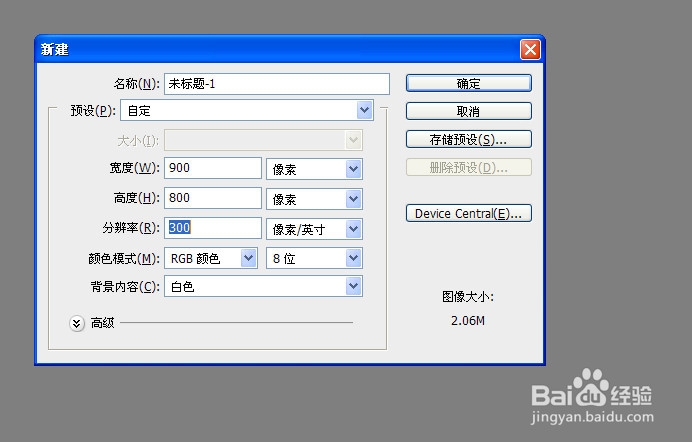Open the 颜色模式 dropdown showing RGB 颜色
This screenshot has width=692, height=442.
(211, 258)
